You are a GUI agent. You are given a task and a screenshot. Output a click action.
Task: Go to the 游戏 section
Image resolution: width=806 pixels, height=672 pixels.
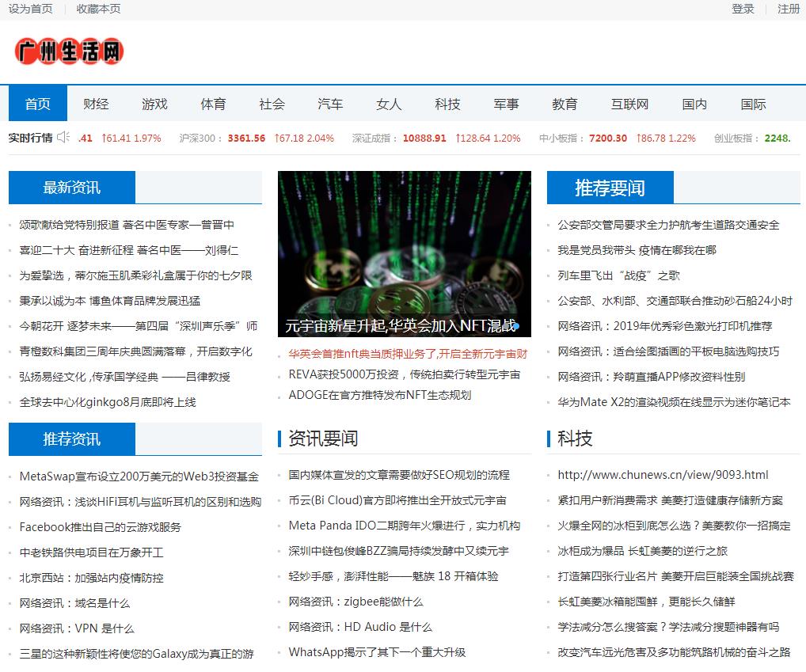coord(154,104)
